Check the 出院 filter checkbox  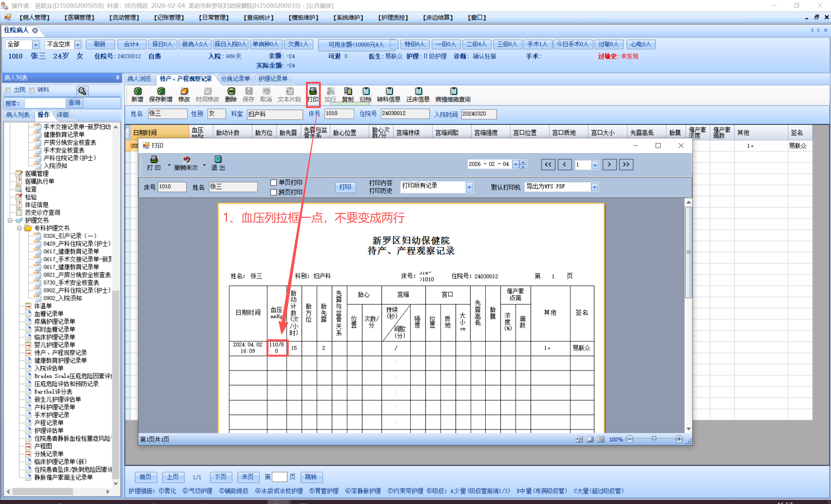8,90
